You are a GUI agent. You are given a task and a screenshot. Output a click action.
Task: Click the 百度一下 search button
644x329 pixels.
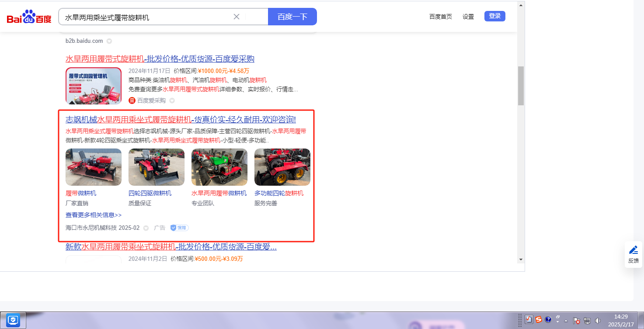[292, 17]
